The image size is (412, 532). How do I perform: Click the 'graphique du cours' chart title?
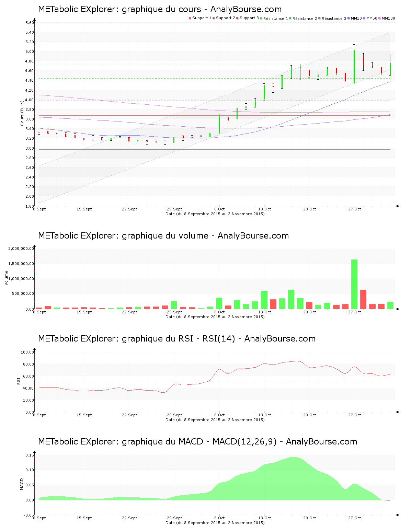pos(160,9)
